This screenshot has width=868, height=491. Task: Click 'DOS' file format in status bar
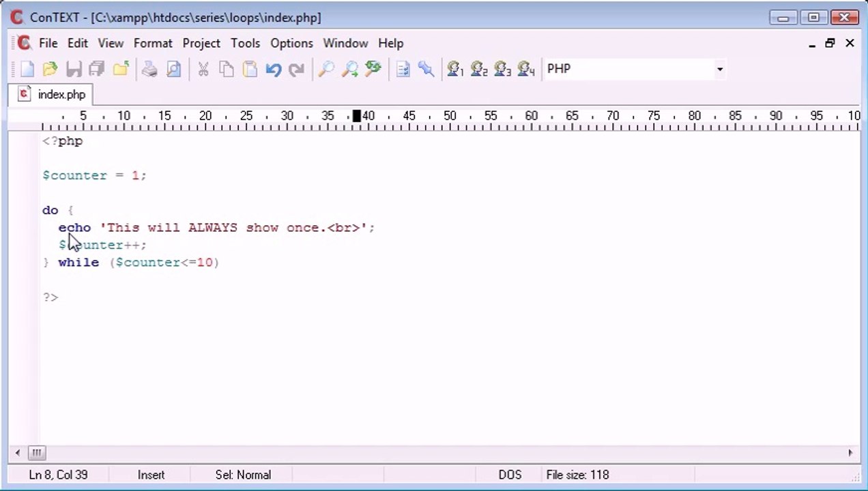coord(510,475)
